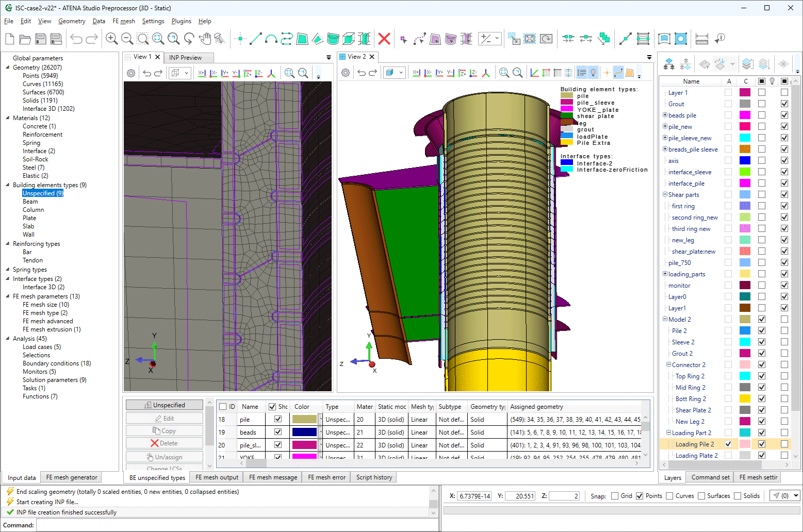Viewport: 803px width, 532px height.
Task: Switch to the FE mesh error tab
Action: pyautogui.click(x=326, y=477)
